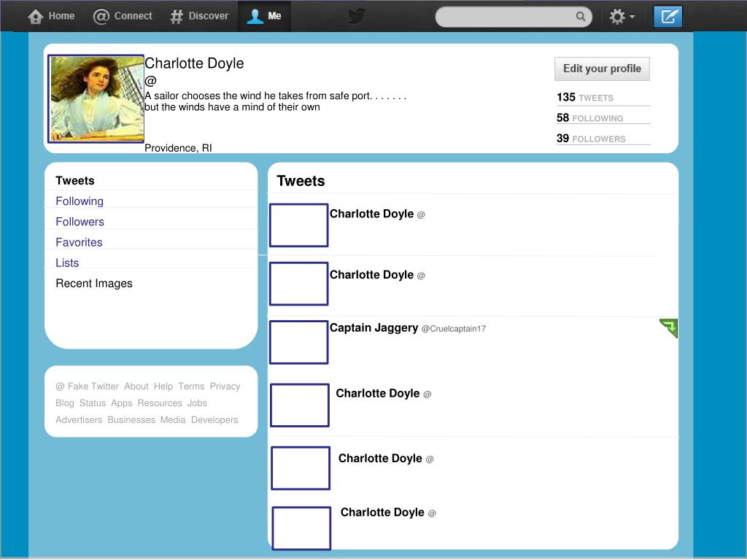Open the Privacy footer link
747x560 pixels.
(x=225, y=386)
